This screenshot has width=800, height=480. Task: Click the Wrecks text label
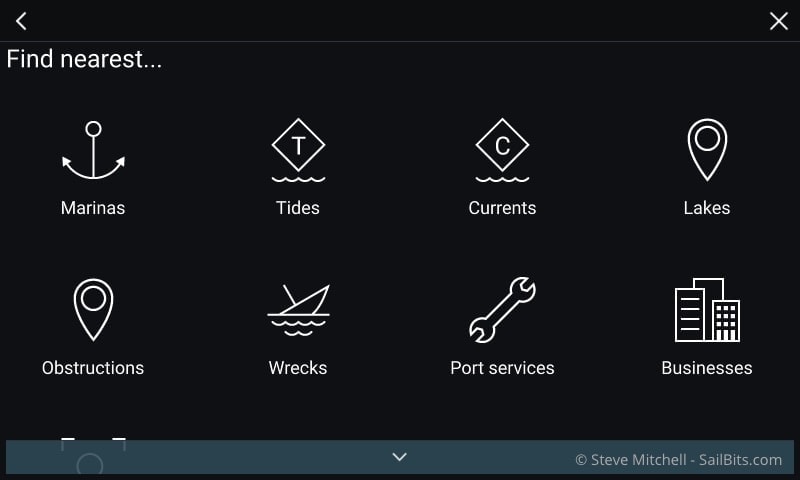[x=298, y=368]
